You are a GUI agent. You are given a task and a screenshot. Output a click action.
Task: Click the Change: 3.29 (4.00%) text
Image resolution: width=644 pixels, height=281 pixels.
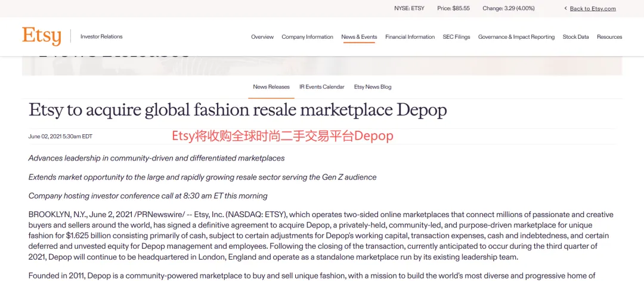(509, 8)
